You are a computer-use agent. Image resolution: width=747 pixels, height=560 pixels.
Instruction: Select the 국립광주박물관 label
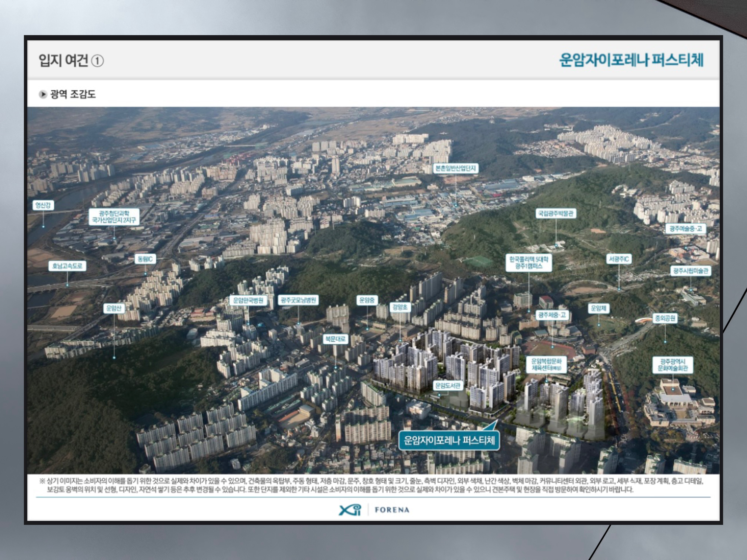pos(556,213)
